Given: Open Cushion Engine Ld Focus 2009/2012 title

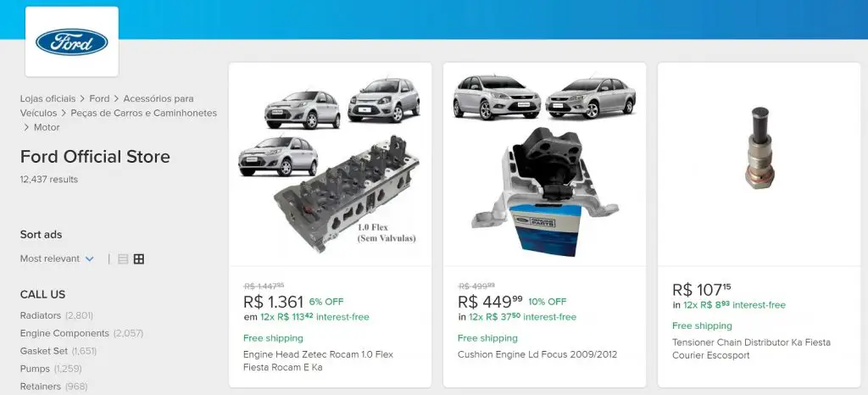Looking at the screenshot, I should [537, 354].
